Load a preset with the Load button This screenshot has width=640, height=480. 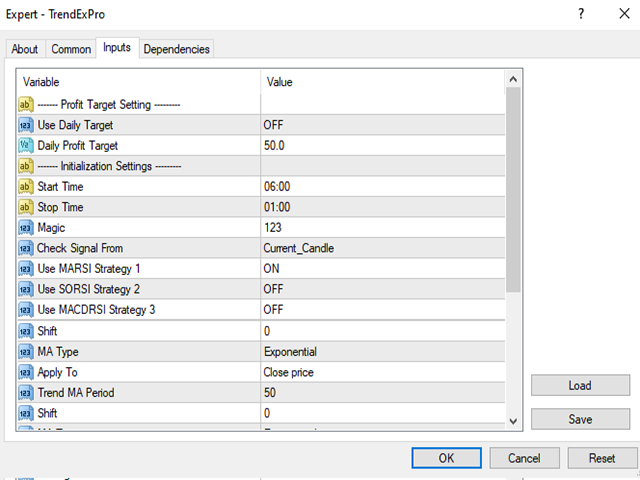[x=580, y=385]
